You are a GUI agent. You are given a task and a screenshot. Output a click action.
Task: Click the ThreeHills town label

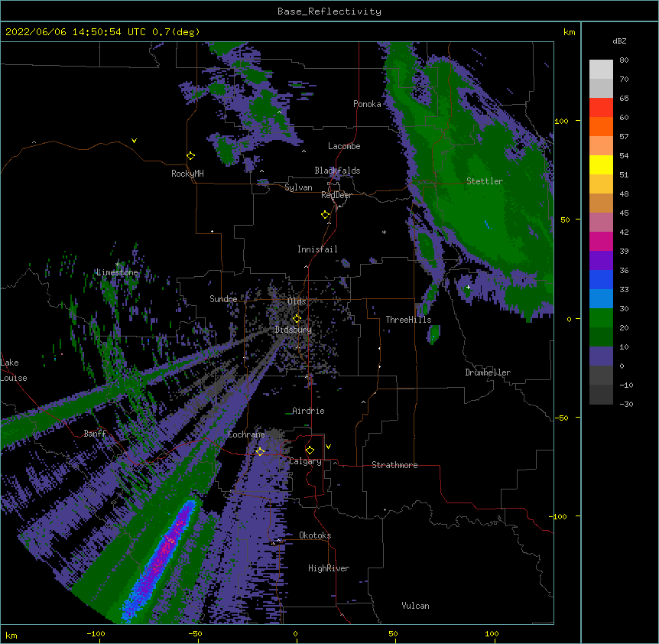click(x=408, y=320)
